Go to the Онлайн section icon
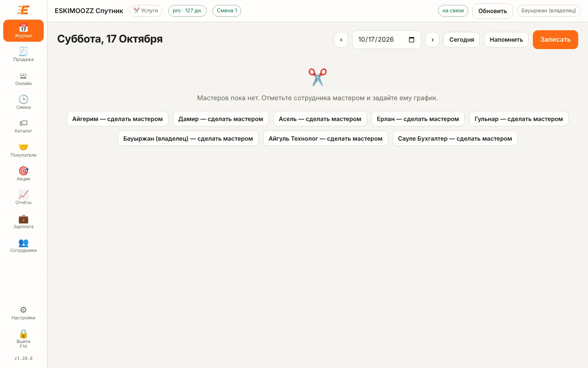This screenshot has height=368, width=588. tap(23, 79)
